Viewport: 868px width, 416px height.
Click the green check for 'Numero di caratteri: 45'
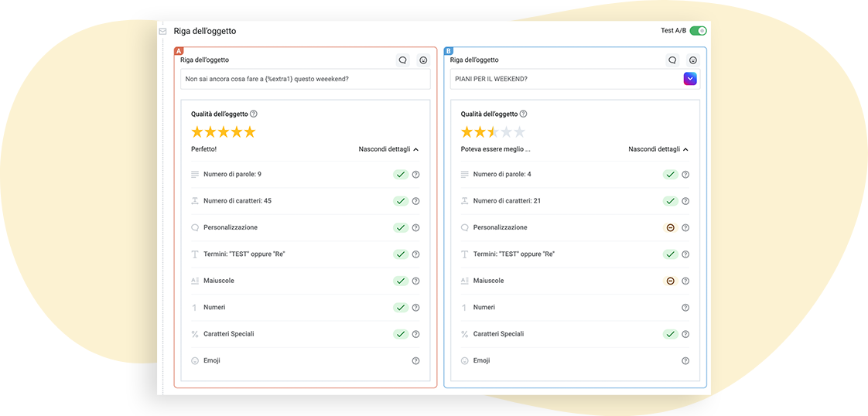tap(400, 201)
